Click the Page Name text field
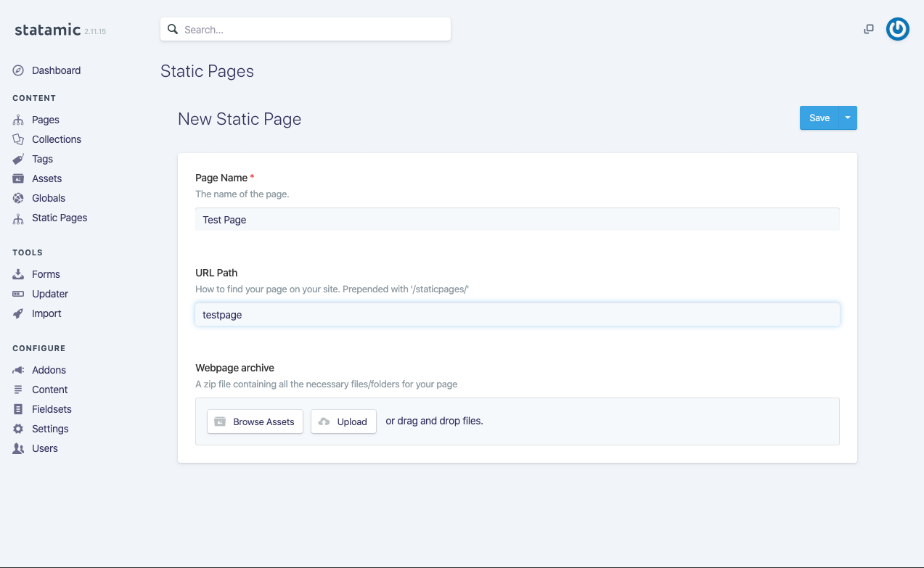 (x=518, y=220)
